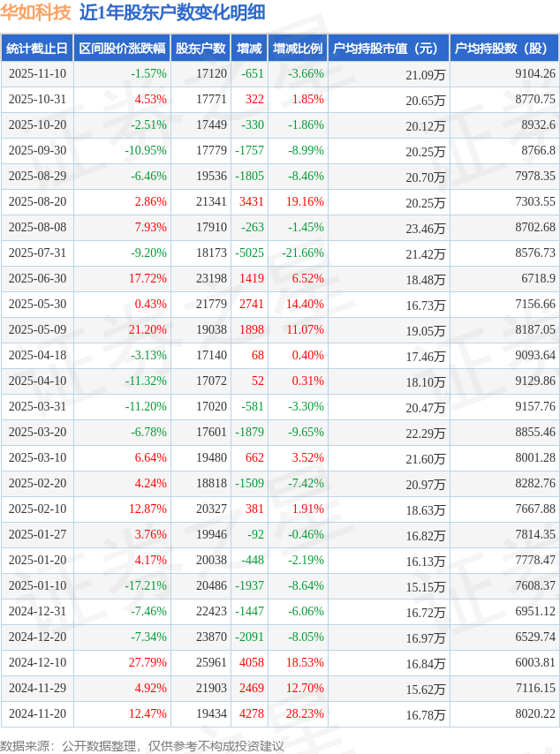The height and width of the screenshot is (754, 560).
Task: Sort by the 区间股价涨跌幅 column header
Action: pyautogui.click(x=122, y=49)
